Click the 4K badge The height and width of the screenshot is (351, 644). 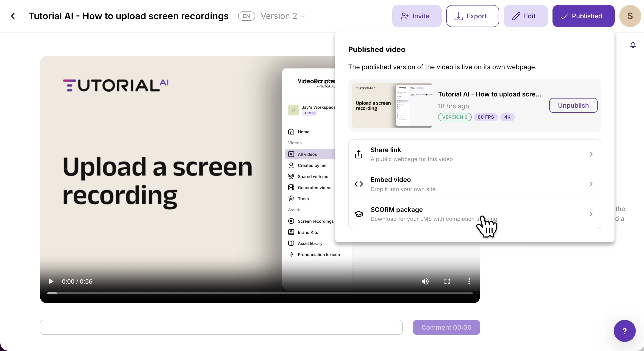coord(507,117)
